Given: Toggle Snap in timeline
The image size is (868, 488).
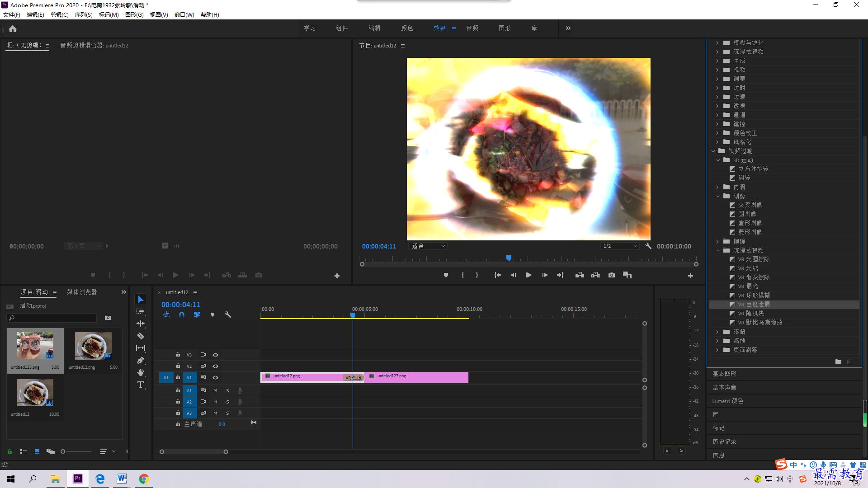Looking at the screenshot, I should 182,314.
